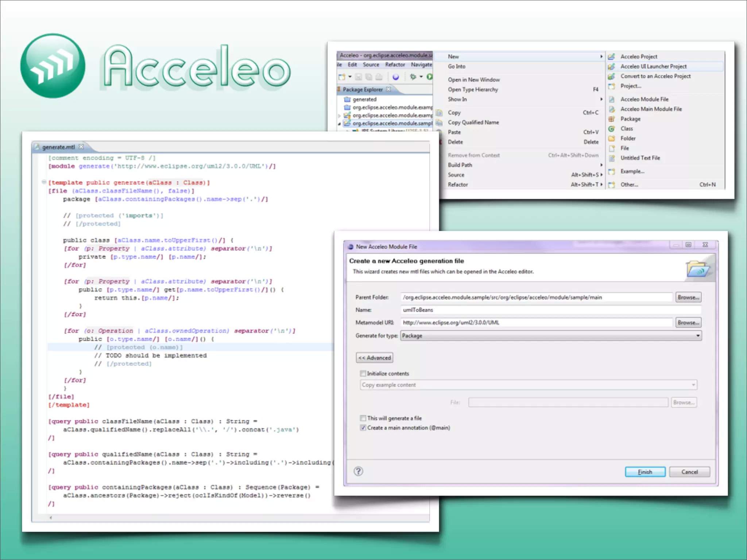The width and height of the screenshot is (747, 560).
Task: Select Copy Qualified Name in context menu
Action: point(473,122)
